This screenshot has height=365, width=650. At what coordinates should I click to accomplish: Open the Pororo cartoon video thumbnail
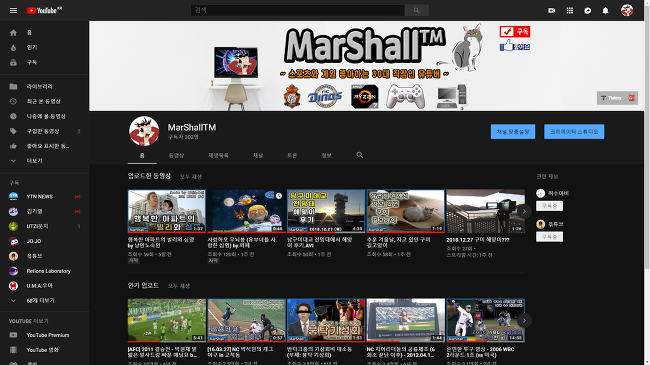pos(246,211)
